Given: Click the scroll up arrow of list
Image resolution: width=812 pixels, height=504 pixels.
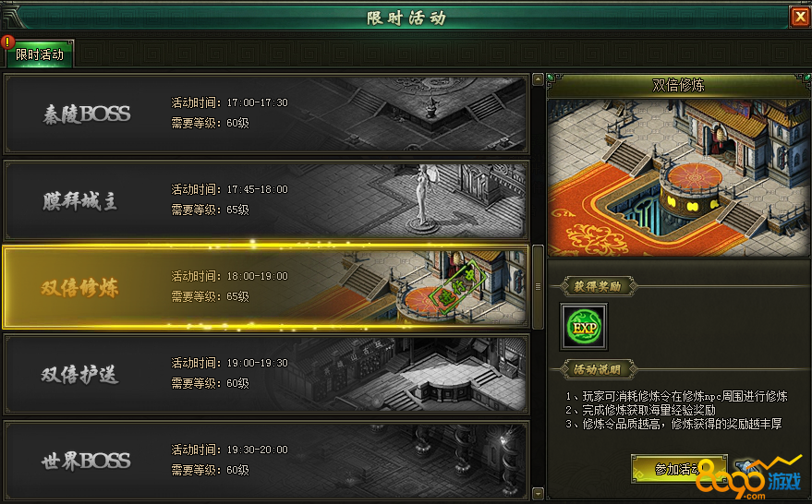Looking at the screenshot, I should (x=538, y=79).
